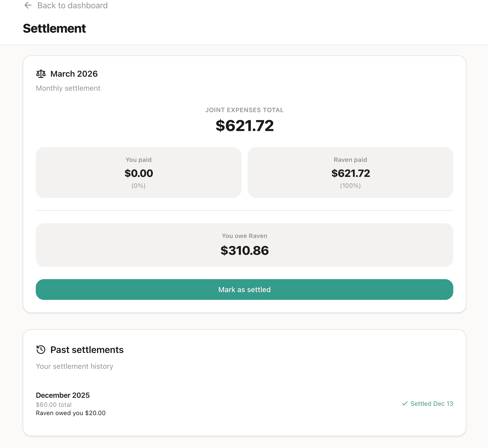Click the clock icon beside Past settlements
Image resolution: width=488 pixels, height=448 pixels.
(x=41, y=350)
